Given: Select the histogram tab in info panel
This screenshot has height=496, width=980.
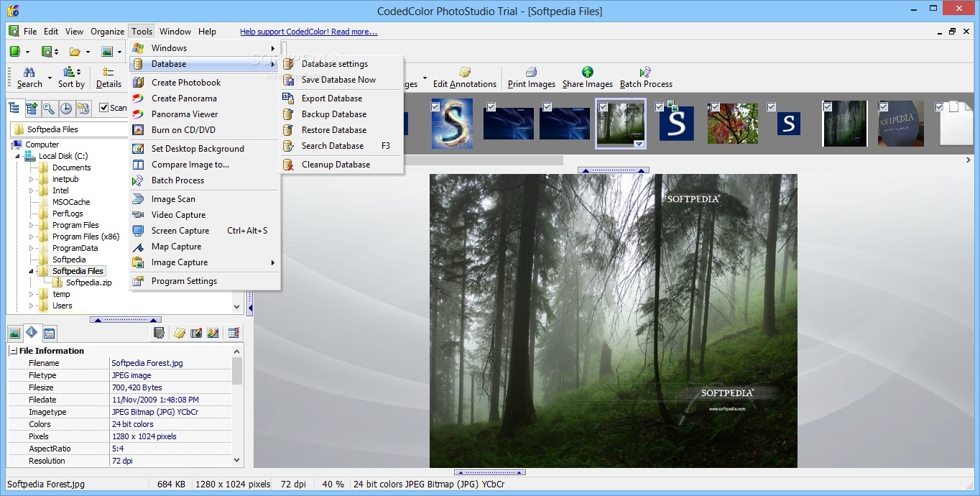Looking at the screenshot, I should (x=49, y=333).
